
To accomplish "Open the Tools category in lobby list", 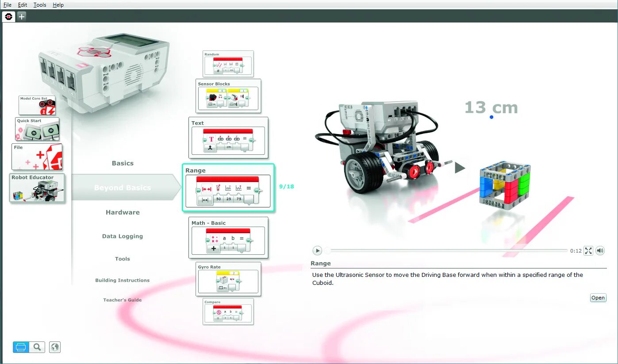I will click(x=123, y=259).
